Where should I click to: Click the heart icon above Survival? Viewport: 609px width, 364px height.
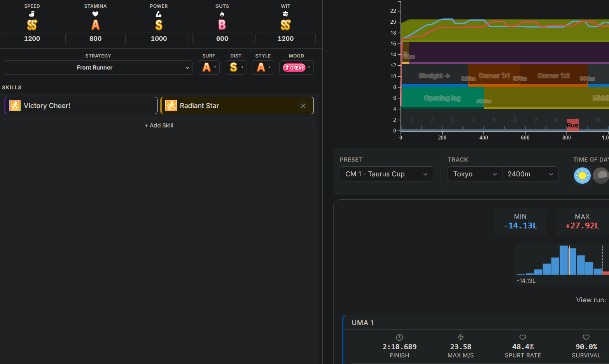(586, 337)
